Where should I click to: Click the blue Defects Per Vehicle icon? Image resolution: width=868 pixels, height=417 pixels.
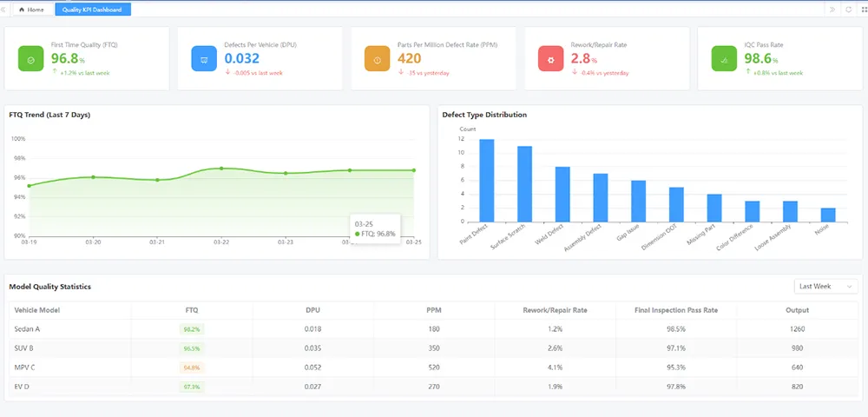coord(204,59)
